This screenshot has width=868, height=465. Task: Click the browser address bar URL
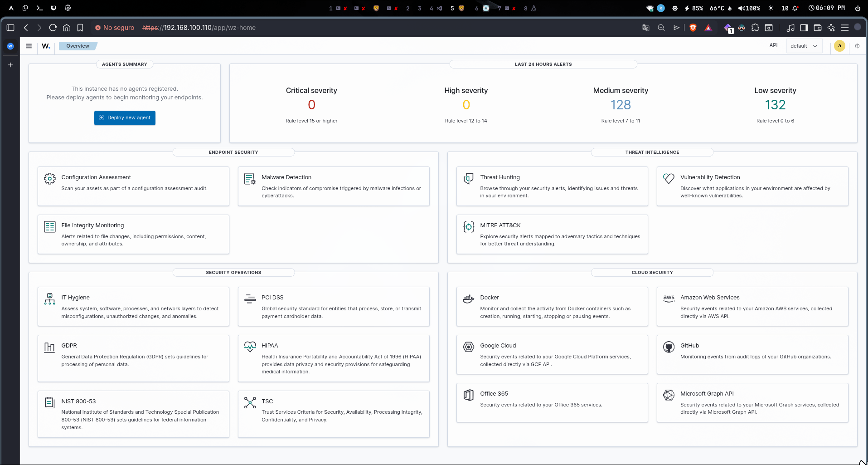point(199,28)
